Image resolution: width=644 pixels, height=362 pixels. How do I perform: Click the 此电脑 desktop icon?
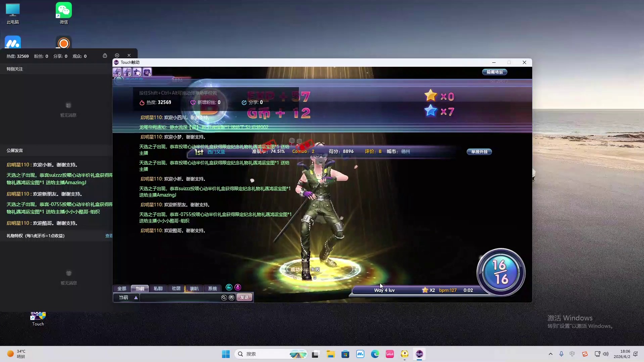pyautogui.click(x=13, y=14)
